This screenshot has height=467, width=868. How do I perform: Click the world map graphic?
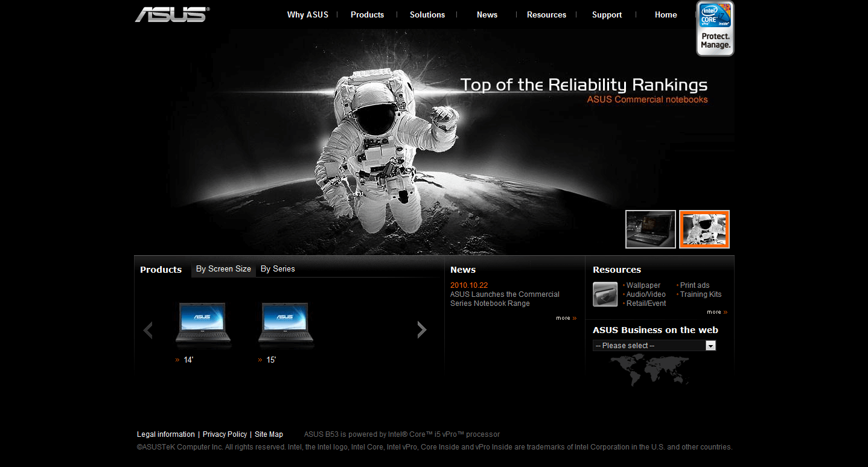pyautogui.click(x=649, y=369)
